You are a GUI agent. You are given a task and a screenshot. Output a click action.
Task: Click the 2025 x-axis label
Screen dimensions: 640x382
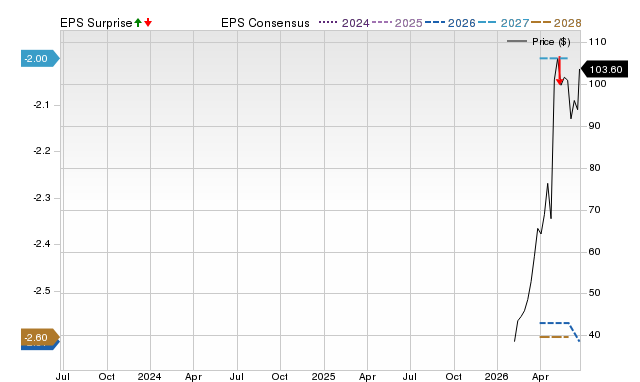(x=324, y=376)
